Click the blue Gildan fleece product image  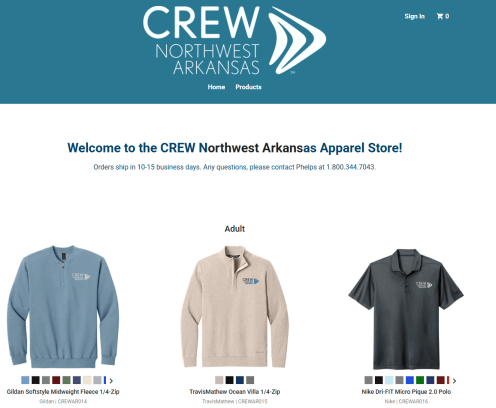pyautogui.click(x=63, y=307)
